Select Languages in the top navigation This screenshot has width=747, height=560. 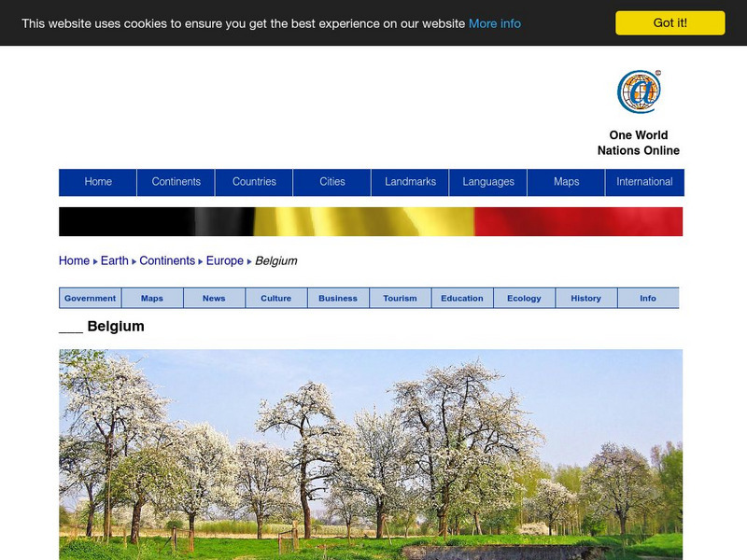(x=489, y=182)
